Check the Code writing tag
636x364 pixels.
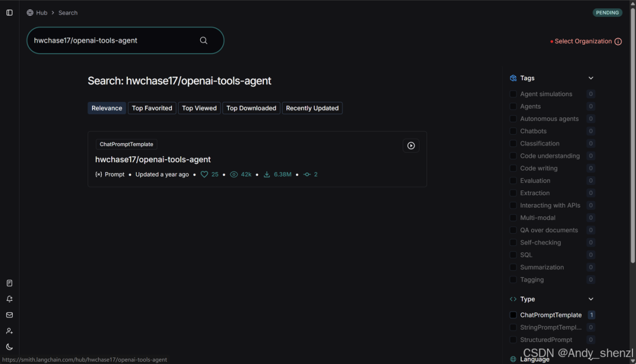(513, 168)
